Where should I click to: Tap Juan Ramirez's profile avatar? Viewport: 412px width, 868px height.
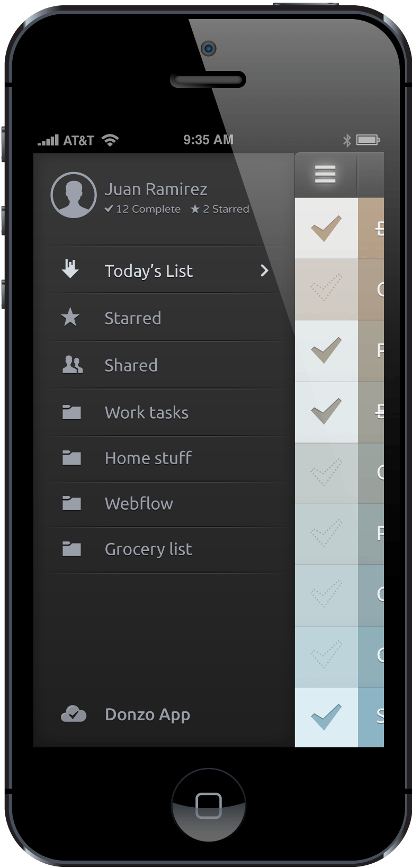pos(74,195)
